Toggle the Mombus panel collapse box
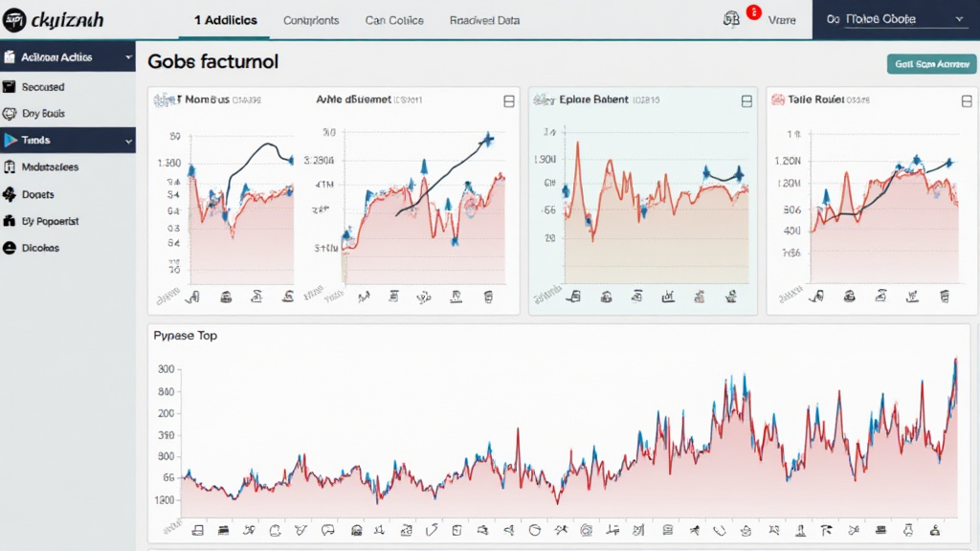Screen dimensions: 980x551 508,101
